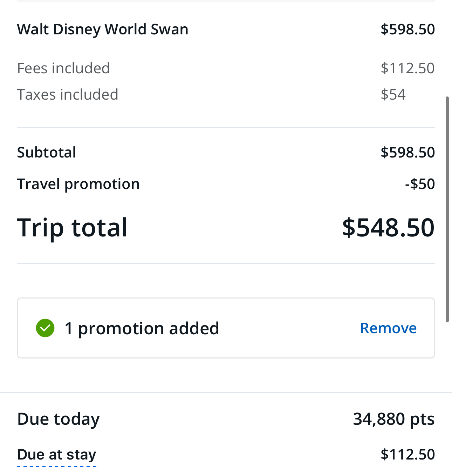Click the $112.50 Due at stay amount
This screenshot has height=476, width=452.
point(408,455)
